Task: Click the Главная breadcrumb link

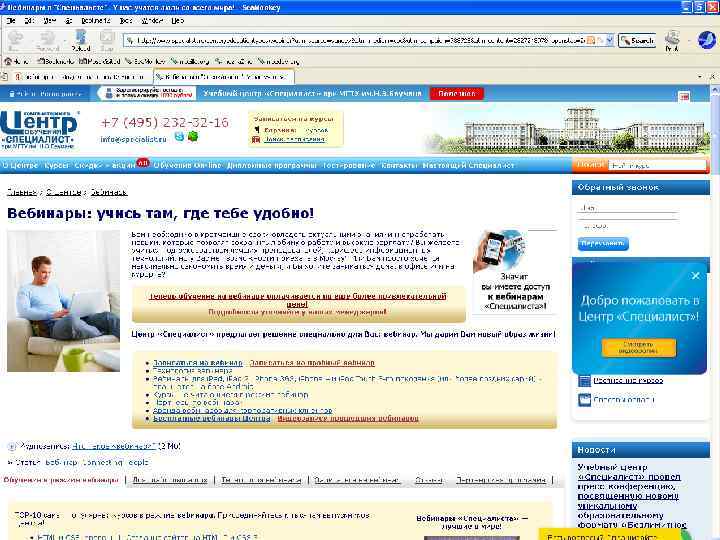Action: 22,192
